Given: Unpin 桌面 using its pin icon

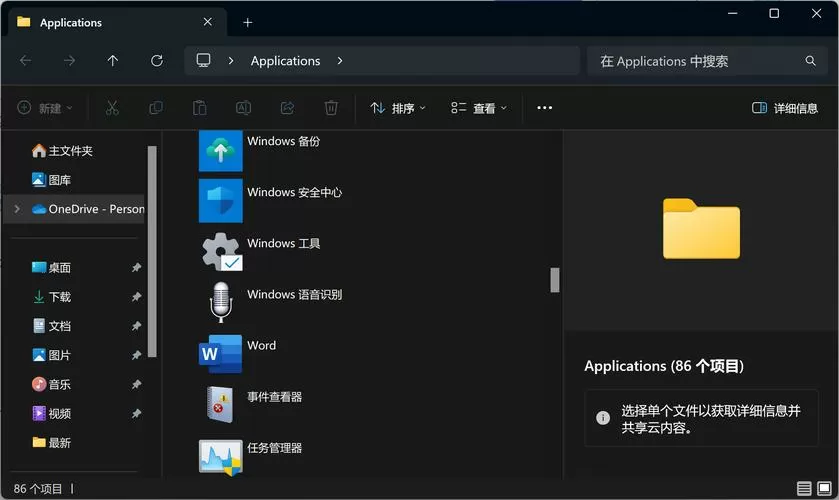Looking at the screenshot, I should click(136, 267).
